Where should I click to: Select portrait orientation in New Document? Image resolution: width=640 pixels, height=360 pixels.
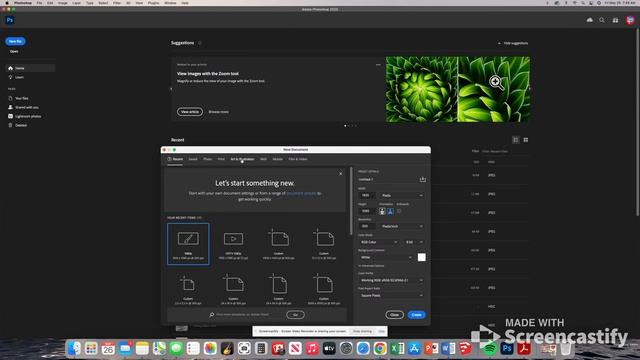382,211
